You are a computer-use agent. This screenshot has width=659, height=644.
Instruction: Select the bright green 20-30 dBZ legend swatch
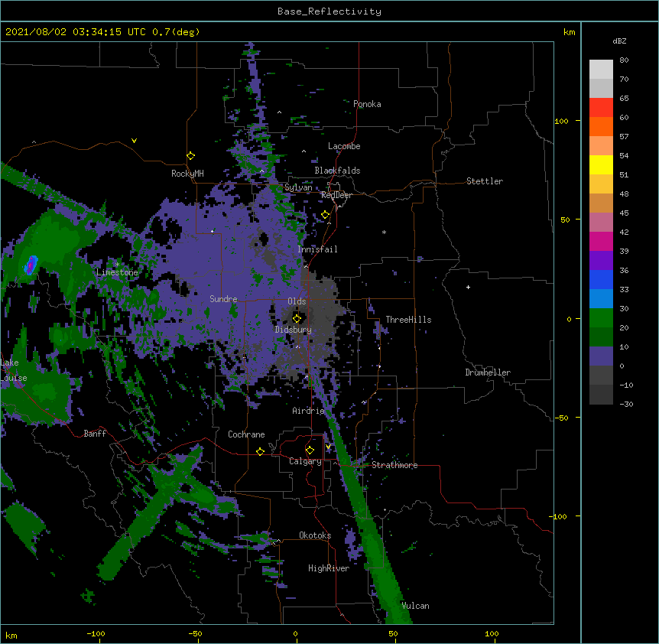601,318
